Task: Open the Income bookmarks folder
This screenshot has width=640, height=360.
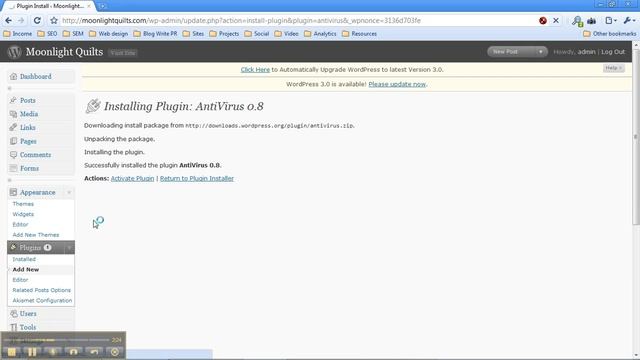Action: pos(18,34)
